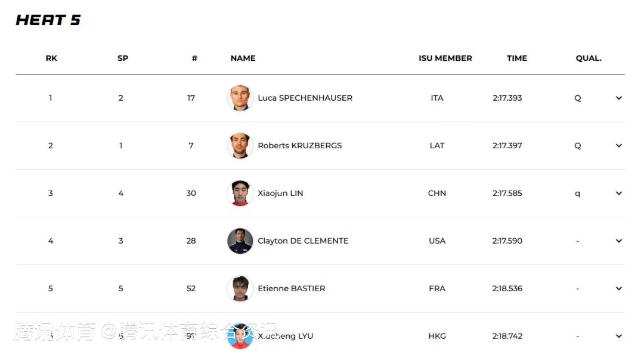The image size is (644, 352).
Task: Click the ISU MEMBER column header
Action: click(445, 58)
